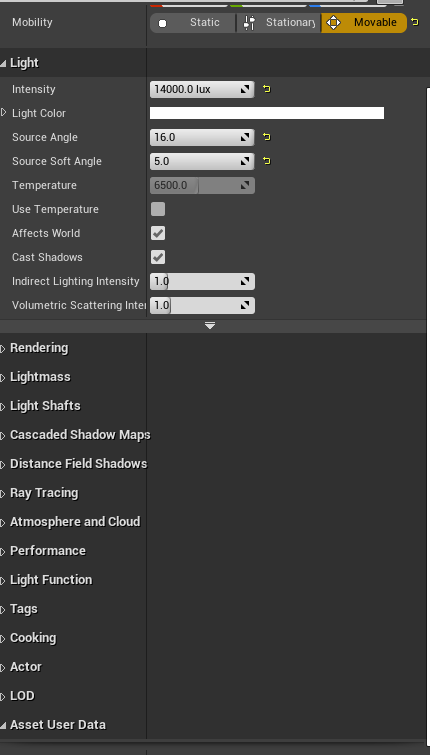Viewport: 430px width, 755px height.
Task: Reset Source Angle to default arrow
Action: click(x=267, y=137)
